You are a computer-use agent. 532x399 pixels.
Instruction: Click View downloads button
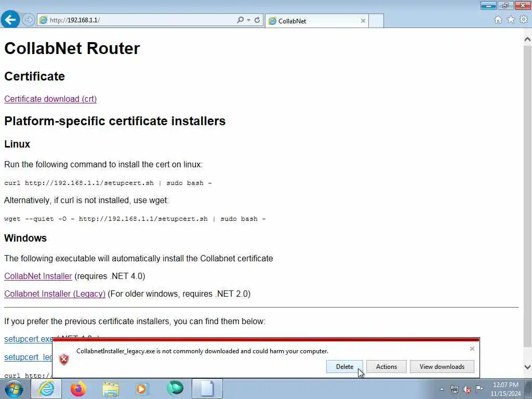442,366
